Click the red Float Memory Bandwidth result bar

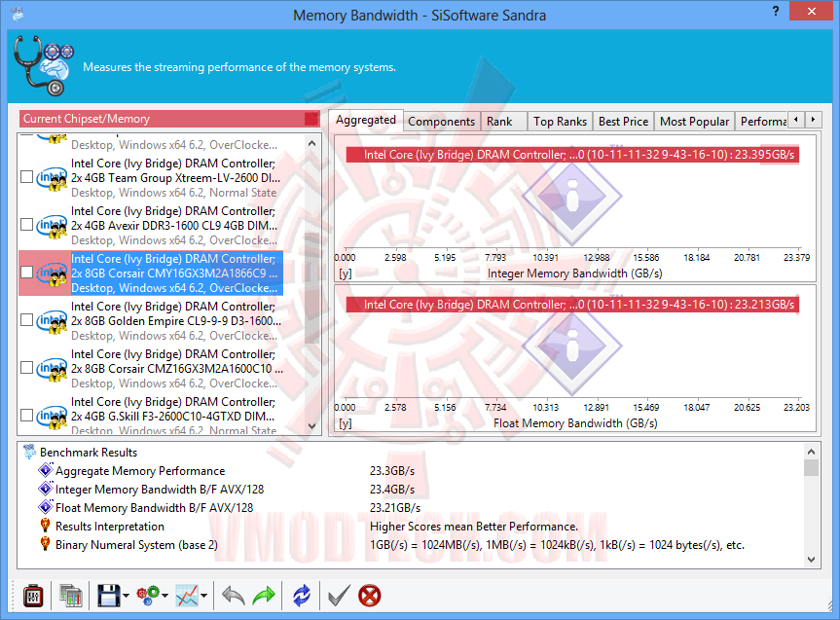point(572,305)
